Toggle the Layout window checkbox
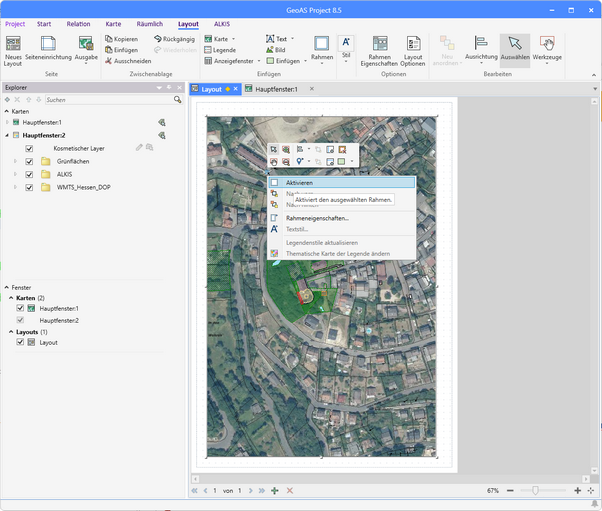This screenshot has width=602, height=511. click(20, 342)
